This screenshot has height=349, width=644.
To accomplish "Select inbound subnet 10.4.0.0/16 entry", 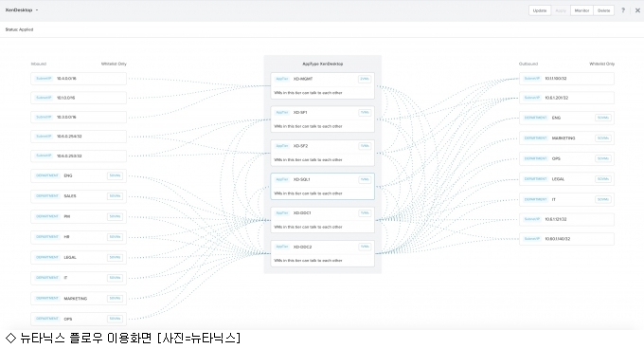I will click(x=79, y=79).
